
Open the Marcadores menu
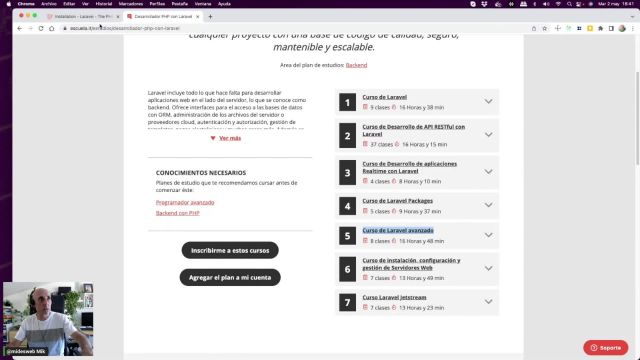point(131,4)
